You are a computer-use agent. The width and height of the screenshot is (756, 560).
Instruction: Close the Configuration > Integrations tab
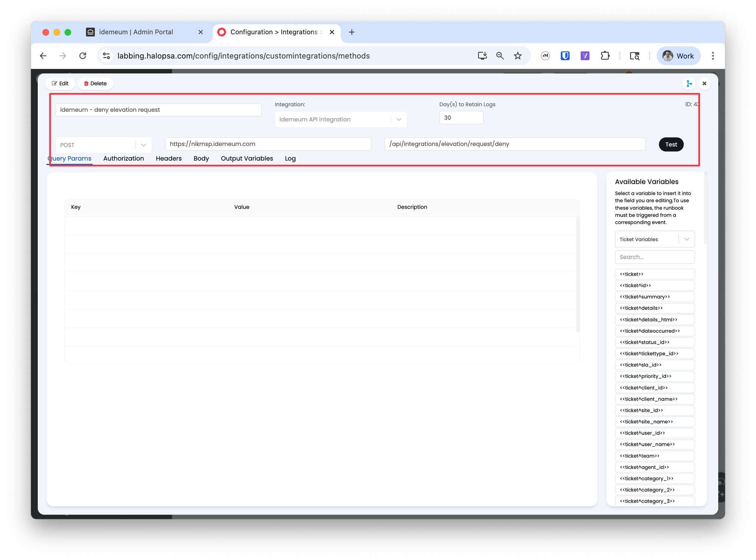pyautogui.click(x=332, y=32)
